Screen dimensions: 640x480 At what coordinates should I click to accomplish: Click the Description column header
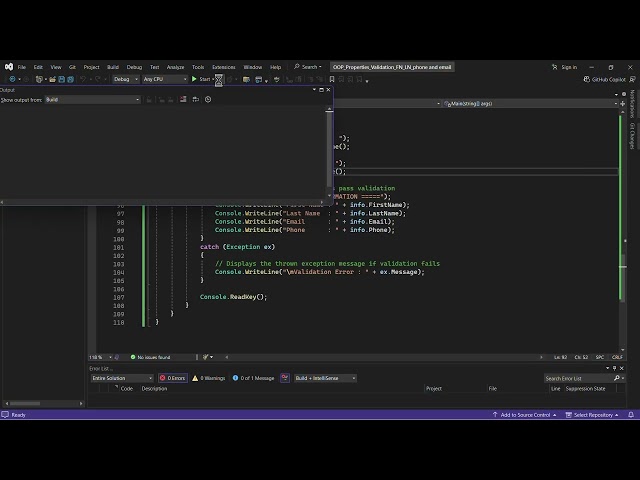pos(154,389)
